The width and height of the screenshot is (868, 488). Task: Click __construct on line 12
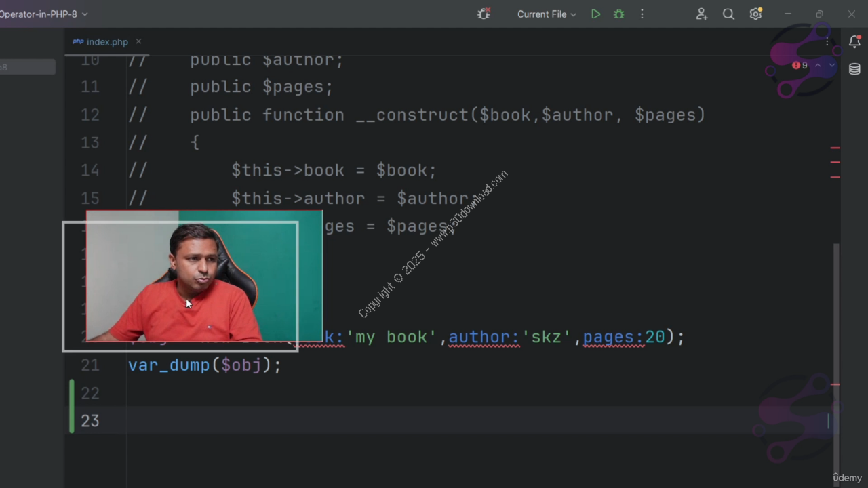[x=412, y=115]
